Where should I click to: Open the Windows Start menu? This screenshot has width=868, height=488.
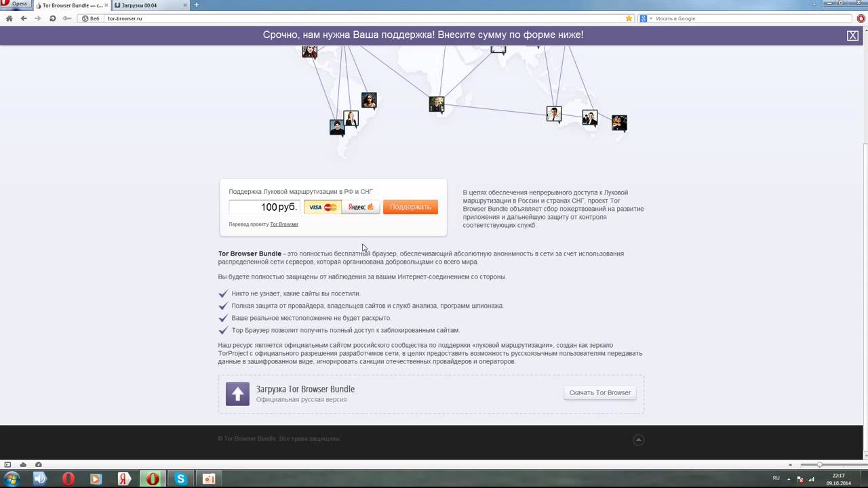(12, 479)
